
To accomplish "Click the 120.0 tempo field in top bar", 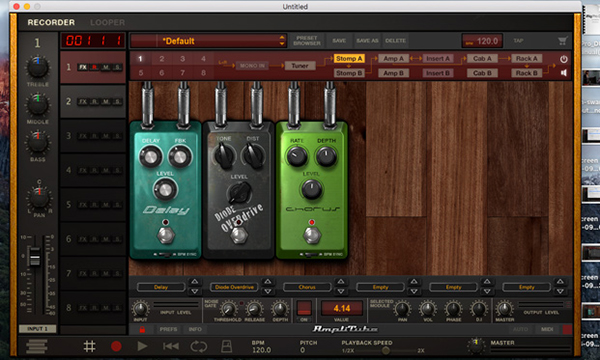I will pos(482,41).
